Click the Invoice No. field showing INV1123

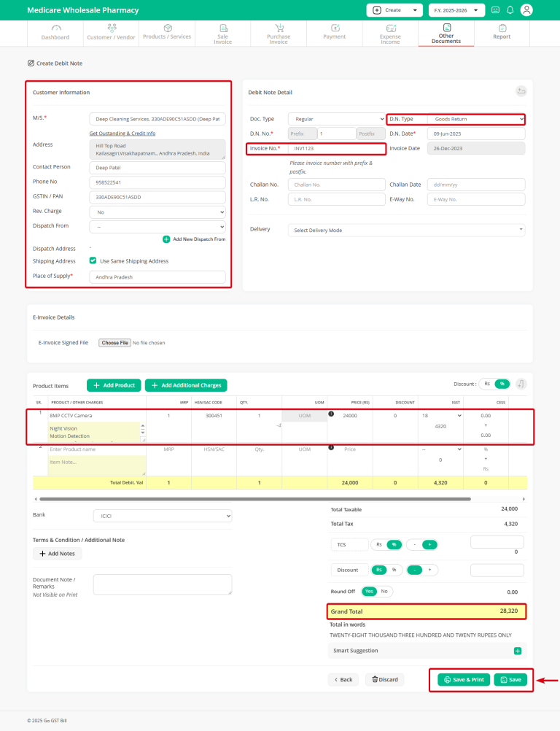click(x=336, y=148)
